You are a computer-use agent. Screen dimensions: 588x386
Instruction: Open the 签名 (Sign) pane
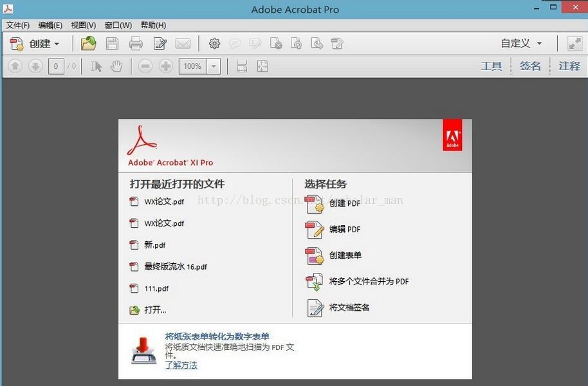click(x=530, y=66)
